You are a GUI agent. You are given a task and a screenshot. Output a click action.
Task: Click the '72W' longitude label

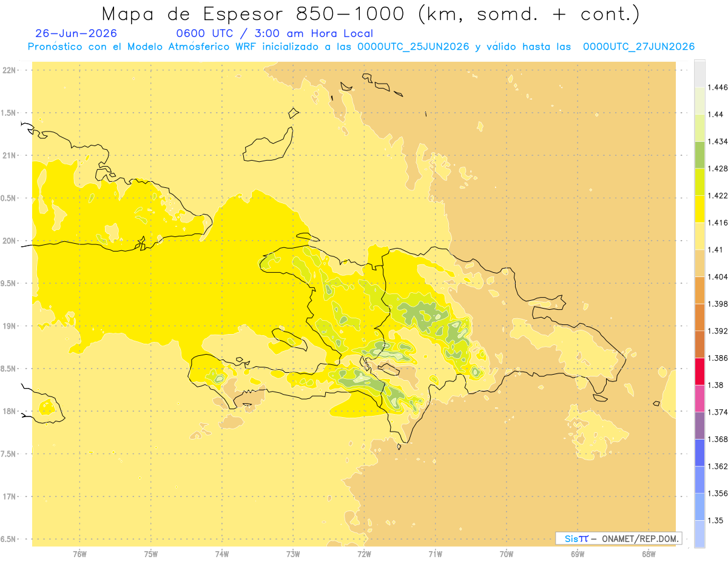click(x=364, y=554)
